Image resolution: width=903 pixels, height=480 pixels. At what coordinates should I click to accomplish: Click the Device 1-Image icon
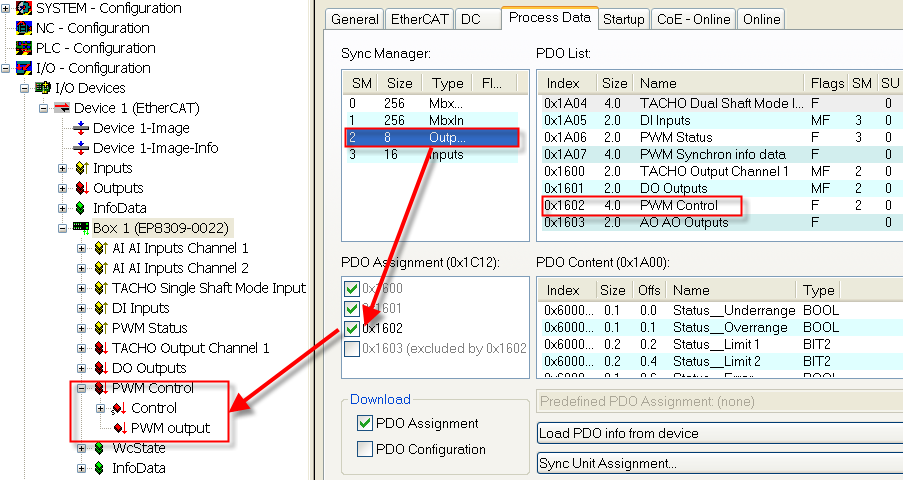[x=81, y=128]
